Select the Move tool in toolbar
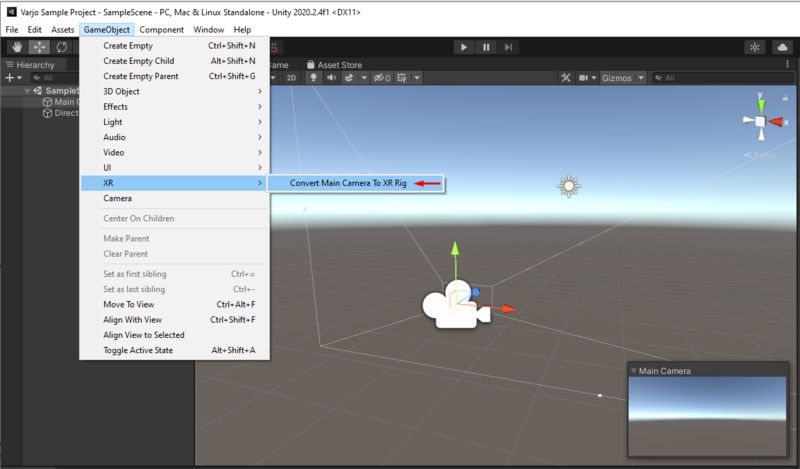The image size is (800, 469). click(x=39, y=47)
